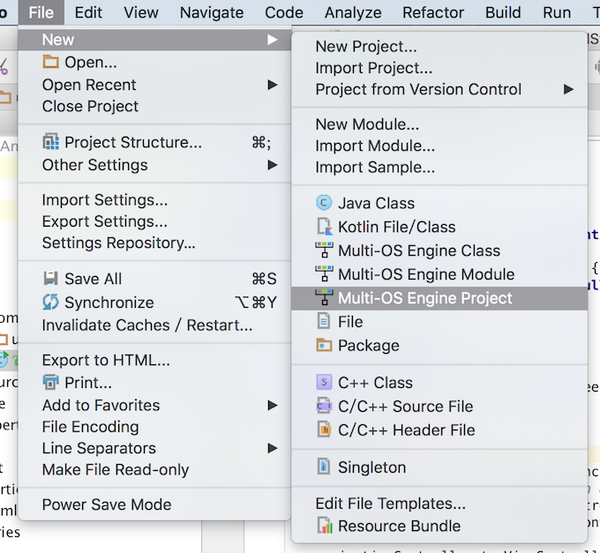The height and width of the screenshot is (553, 600).
Task: Open Project Structure settings icon
Action: point(51,142)
